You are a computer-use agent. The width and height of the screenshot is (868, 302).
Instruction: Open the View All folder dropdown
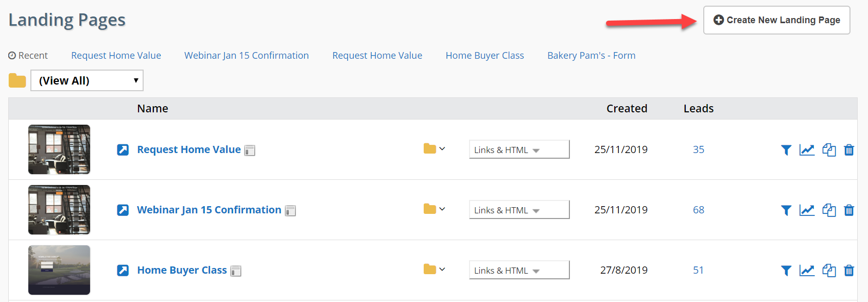(x=86, y=80)
